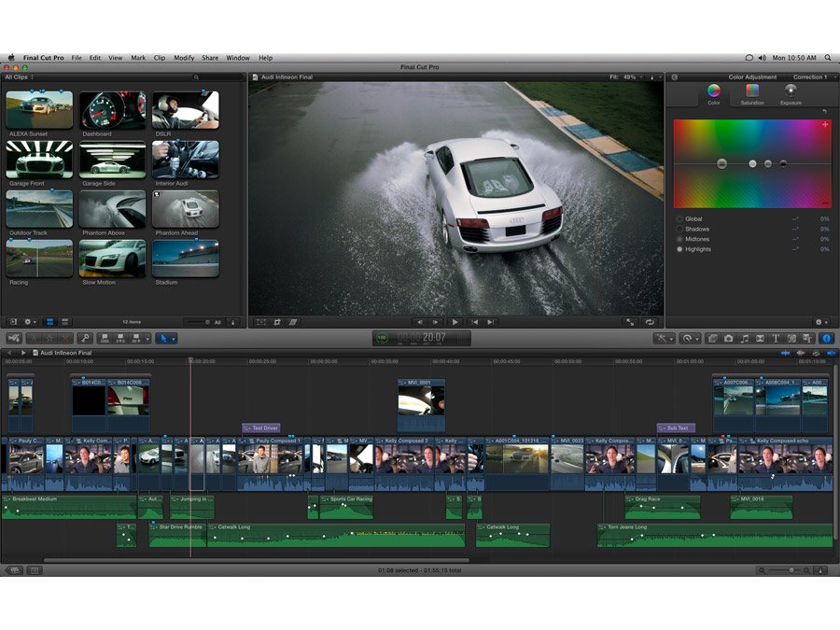Click the keyword editor key icon
The image size is (840, 630).
pos(84,339)
